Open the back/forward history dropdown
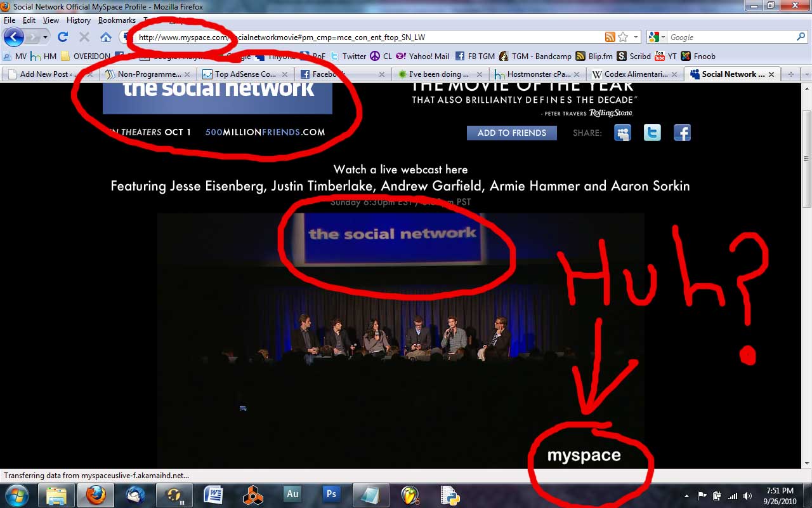Viewport: 812px width, 508px height. pyautogui.click(x=45, y=37)
